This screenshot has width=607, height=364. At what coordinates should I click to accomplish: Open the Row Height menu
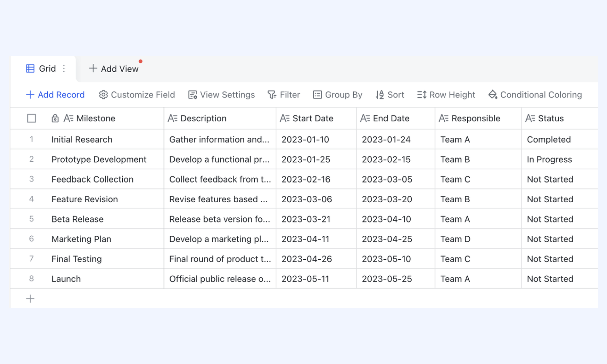point(446,95)
